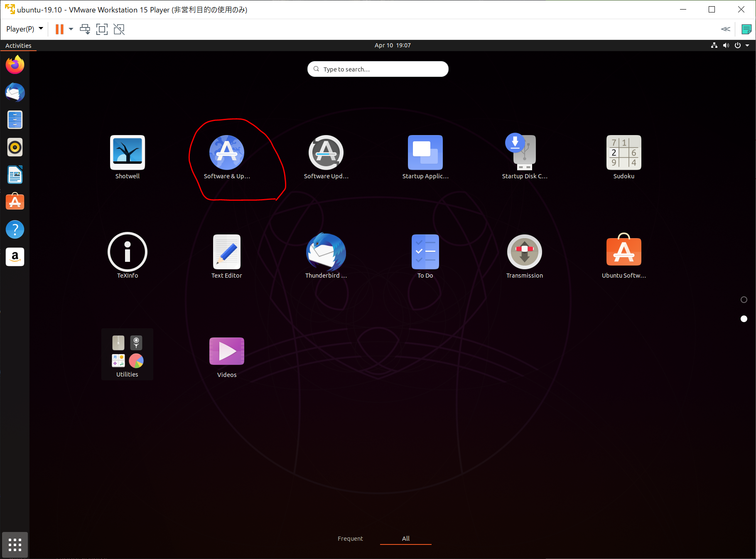Click the Type to search field
Viewport: 756px width, 559px height.
(378, 69)
